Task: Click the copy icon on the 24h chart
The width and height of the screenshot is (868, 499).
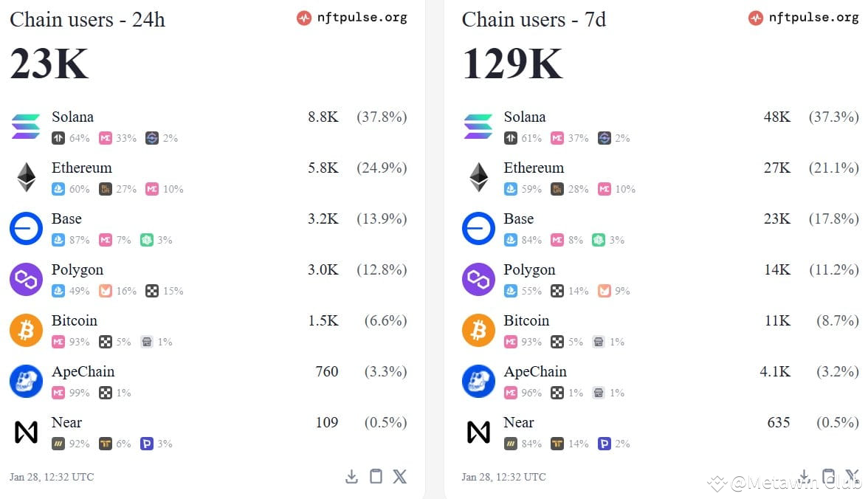Action: coord(376,477)
